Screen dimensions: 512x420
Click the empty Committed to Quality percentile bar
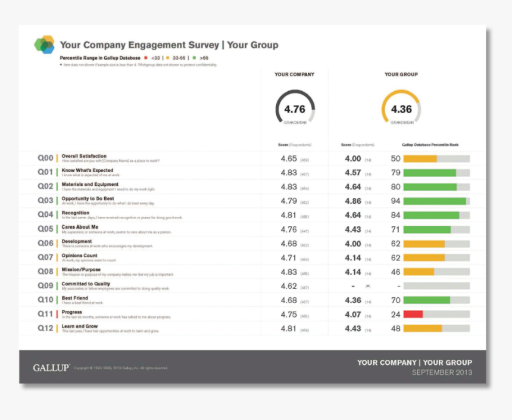436,286
